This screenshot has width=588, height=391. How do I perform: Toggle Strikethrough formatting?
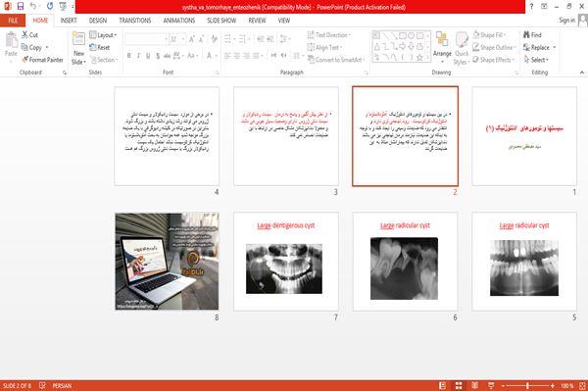(x=167, y=56)
